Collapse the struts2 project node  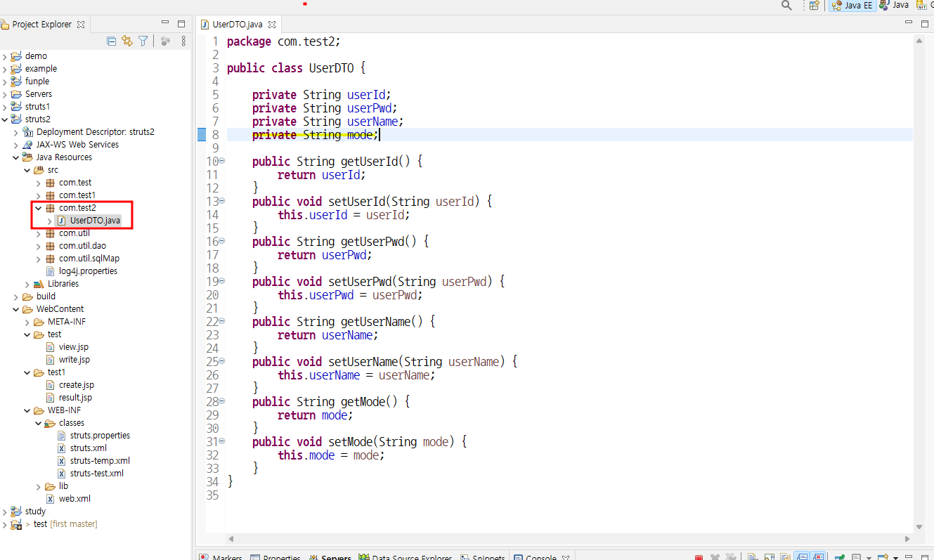click(x=4, y=119)
